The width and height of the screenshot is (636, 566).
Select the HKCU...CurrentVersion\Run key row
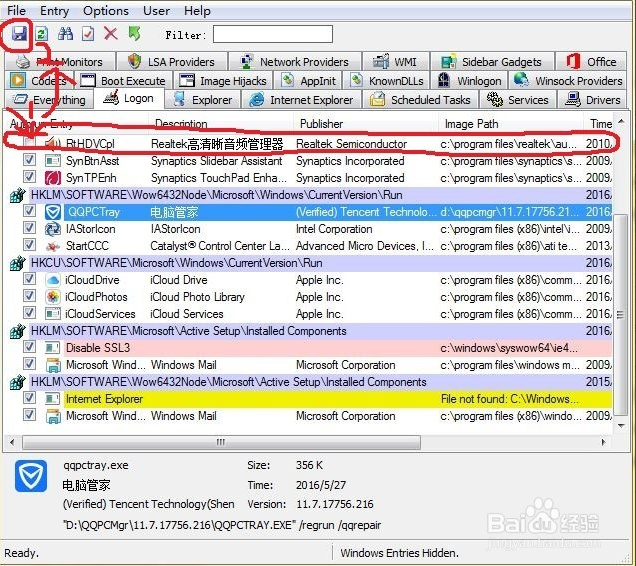[321, 263]
